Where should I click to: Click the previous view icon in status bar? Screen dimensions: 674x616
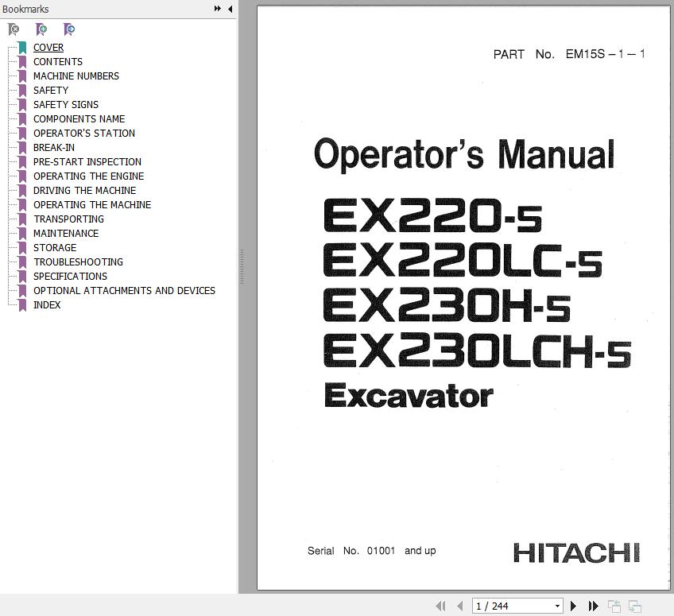click(x=614, y=606)
